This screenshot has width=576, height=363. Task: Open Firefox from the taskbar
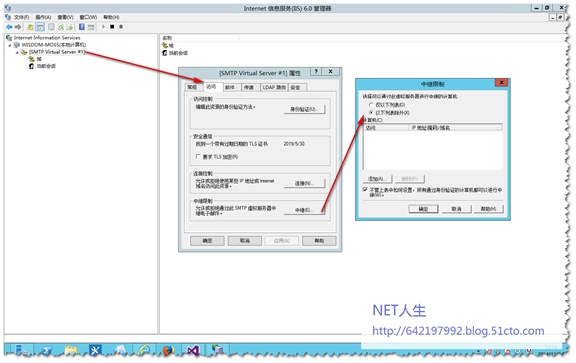[168, 351]
